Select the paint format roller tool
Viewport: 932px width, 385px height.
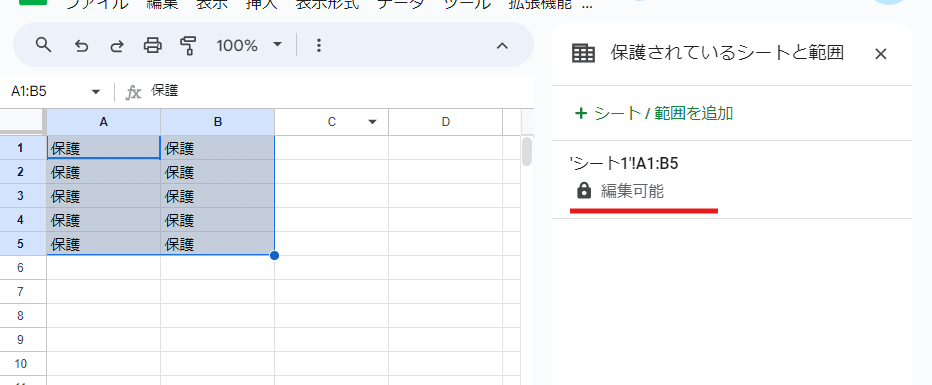(x=188, y=45)
